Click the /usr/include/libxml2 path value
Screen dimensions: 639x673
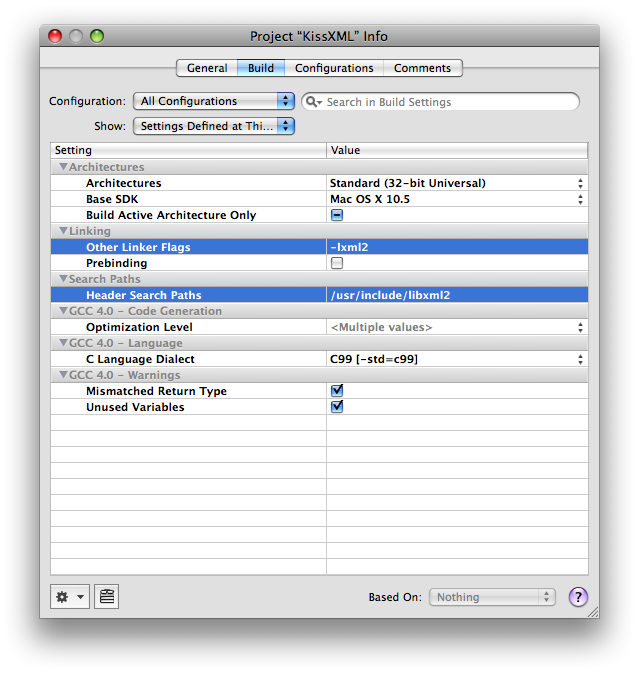(x=390, y=295)
